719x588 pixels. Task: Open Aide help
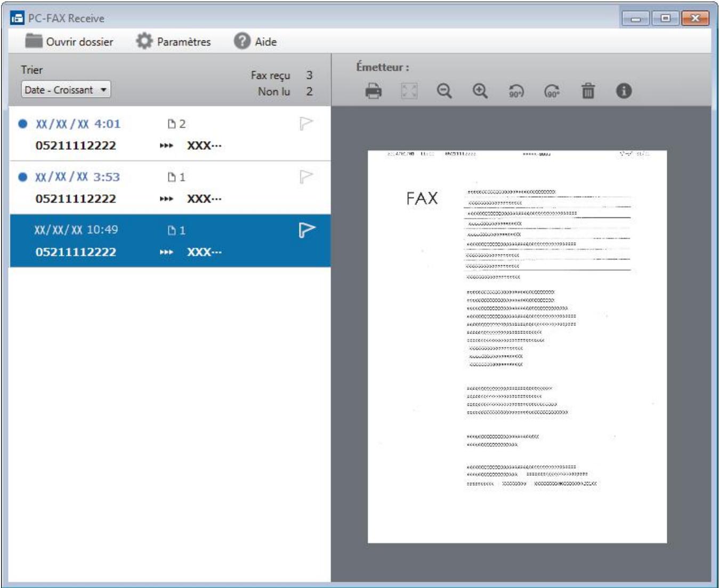(255, 42)
